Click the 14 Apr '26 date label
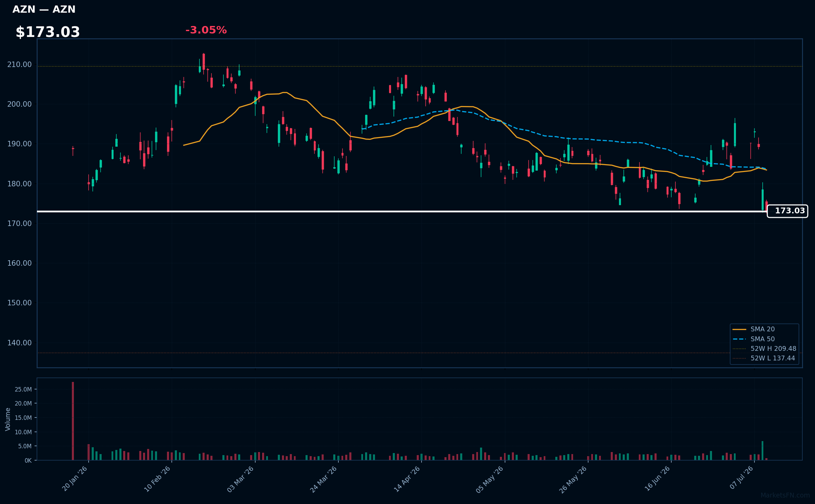 point(407,479)
